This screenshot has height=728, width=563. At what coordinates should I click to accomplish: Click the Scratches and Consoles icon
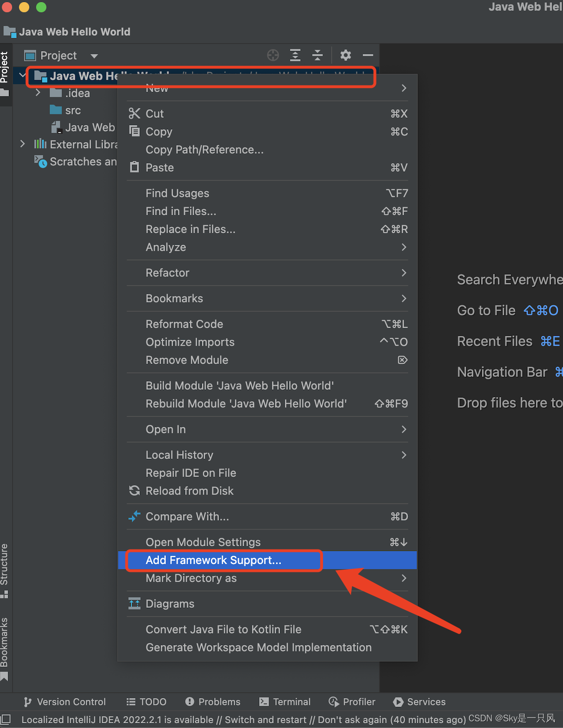[x=41, y=161]
